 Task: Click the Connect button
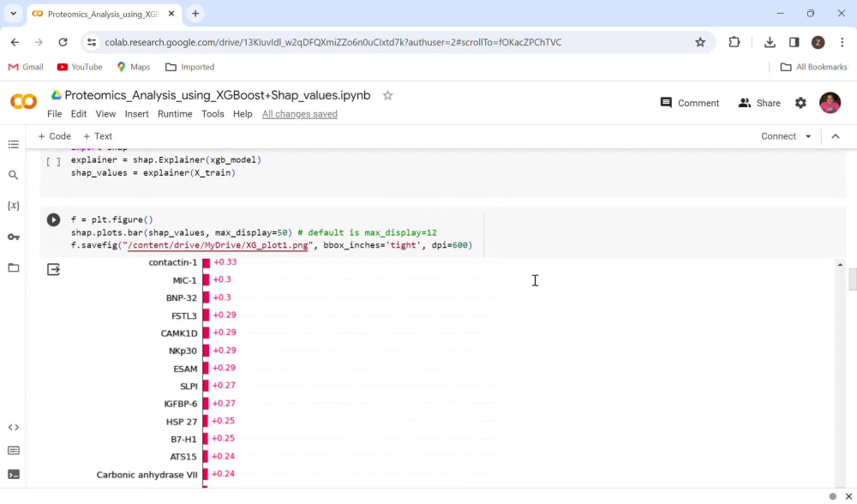(x=778, y=136)
